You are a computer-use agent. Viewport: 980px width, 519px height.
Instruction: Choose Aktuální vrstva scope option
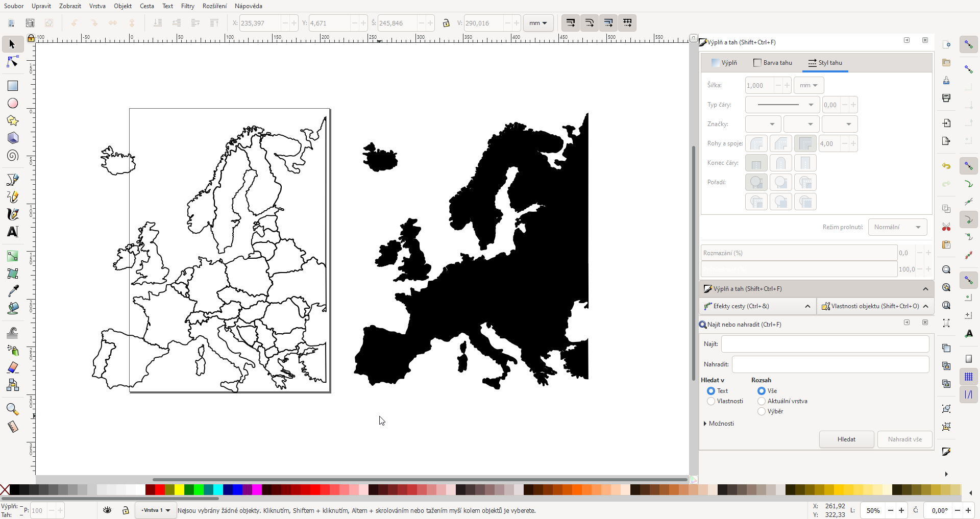pos(762,401)
